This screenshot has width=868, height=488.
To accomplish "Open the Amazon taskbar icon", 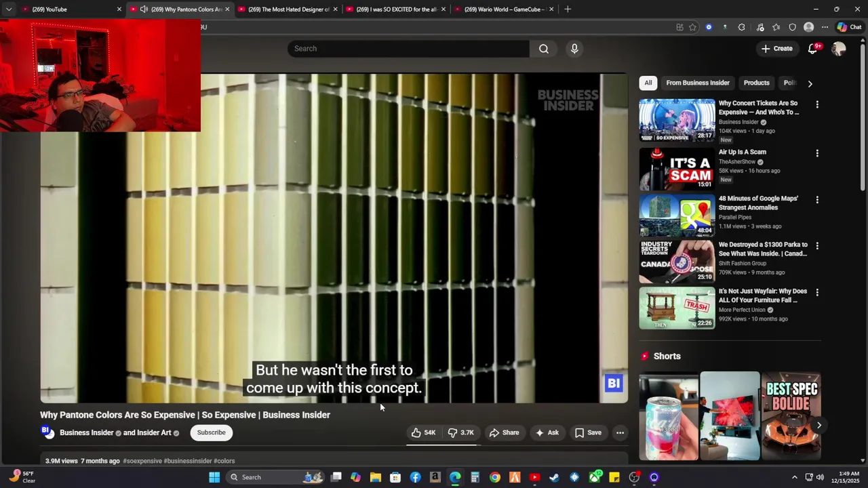I will click(x=435, y=477).
